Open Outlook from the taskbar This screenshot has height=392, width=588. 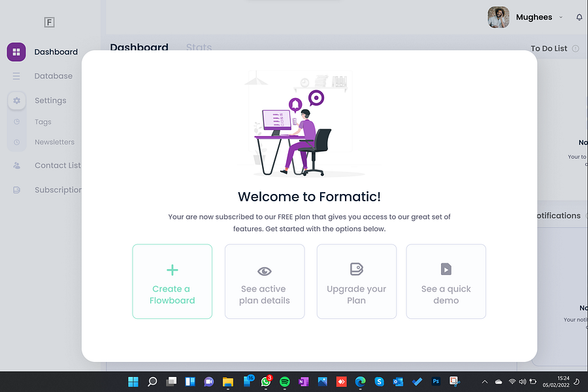[x=398, y=382]
